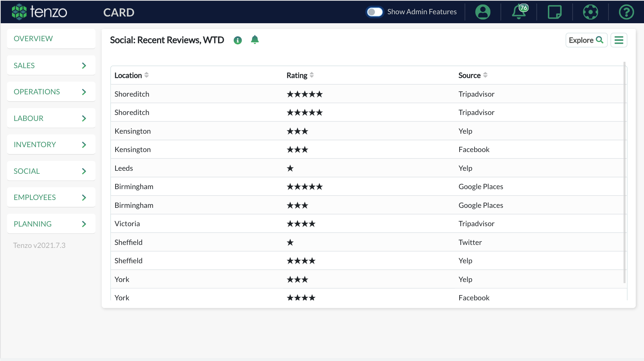
Task: Open the support lifebuoy icon
Action: point(591,12)
